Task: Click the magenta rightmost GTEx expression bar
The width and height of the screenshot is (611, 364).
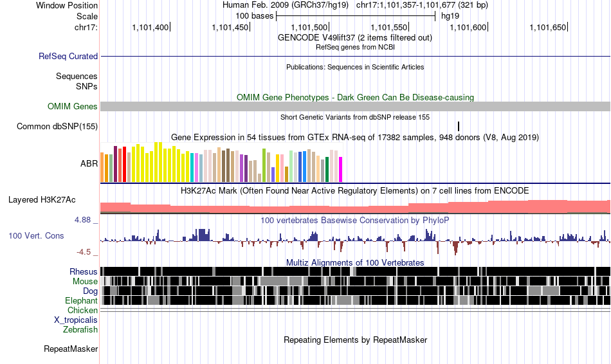Action: 341,170
